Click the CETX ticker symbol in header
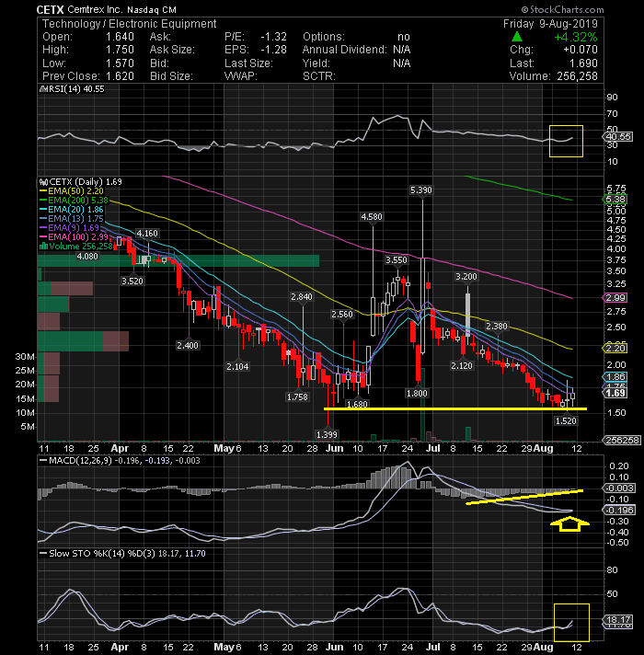The image size is (644, 655). click(50, 9)
